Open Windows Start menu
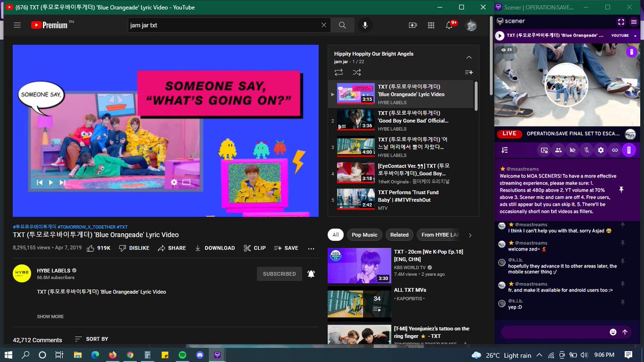Image resolution: width=644 pixels, height=362 pixels. (8, 355)
